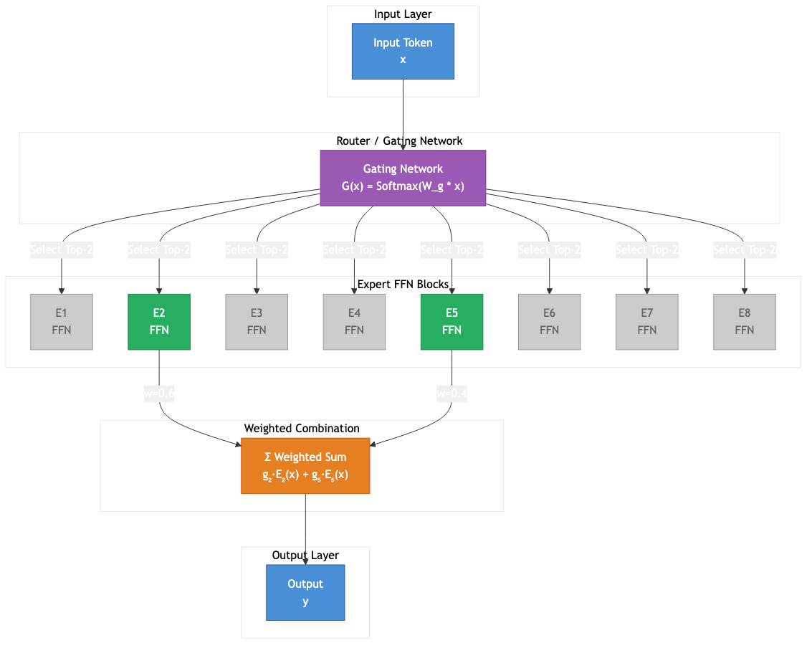This screenshot has width=812, height=648.
Task: Expand the Expert FFN Blocks container
Action: coord(403,284)
